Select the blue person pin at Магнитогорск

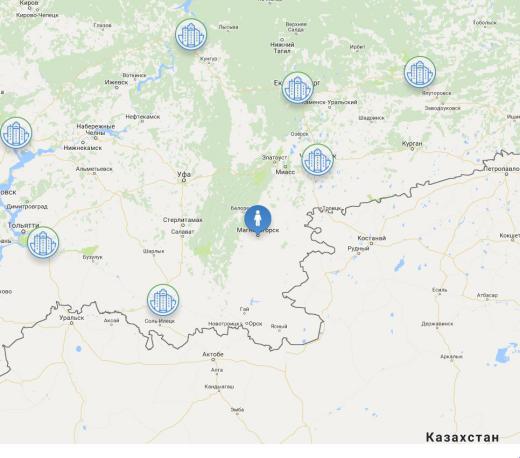pyautogui.click(x=258, y=220)
